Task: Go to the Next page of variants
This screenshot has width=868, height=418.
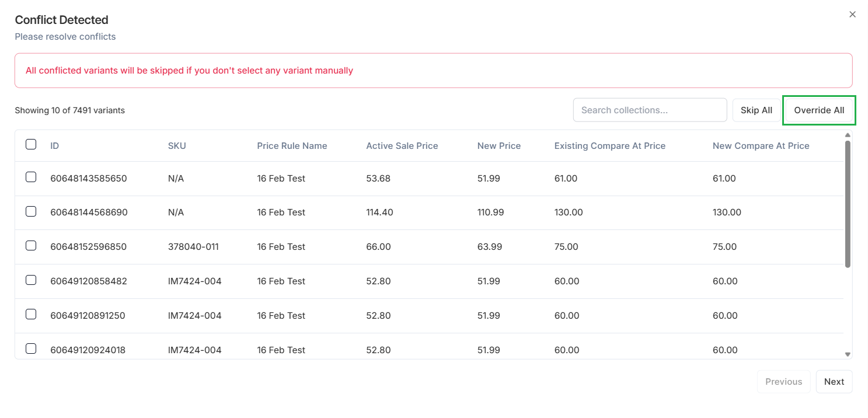Action: click(834, 382)
